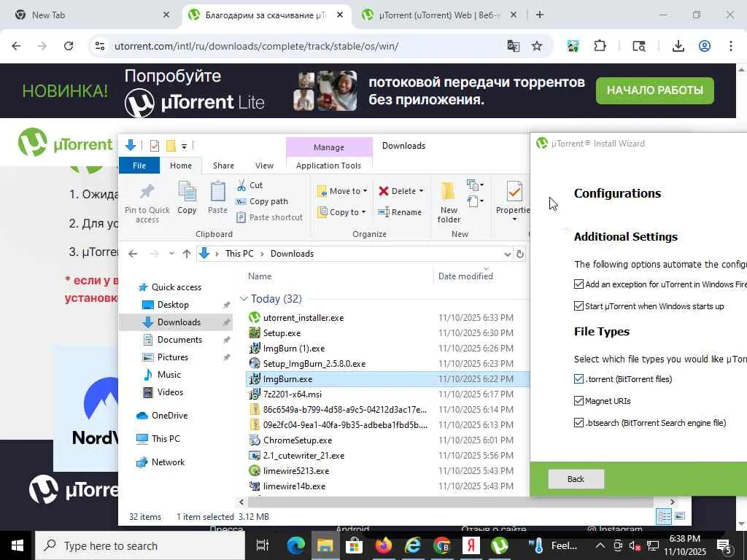The image size is (747, 560).
Task: Open Quick Access Toolbar customize dropdown
Action: pos(184,146)
